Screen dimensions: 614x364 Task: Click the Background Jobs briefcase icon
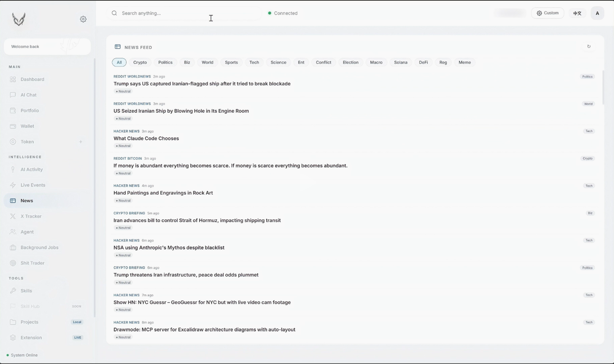13,247
